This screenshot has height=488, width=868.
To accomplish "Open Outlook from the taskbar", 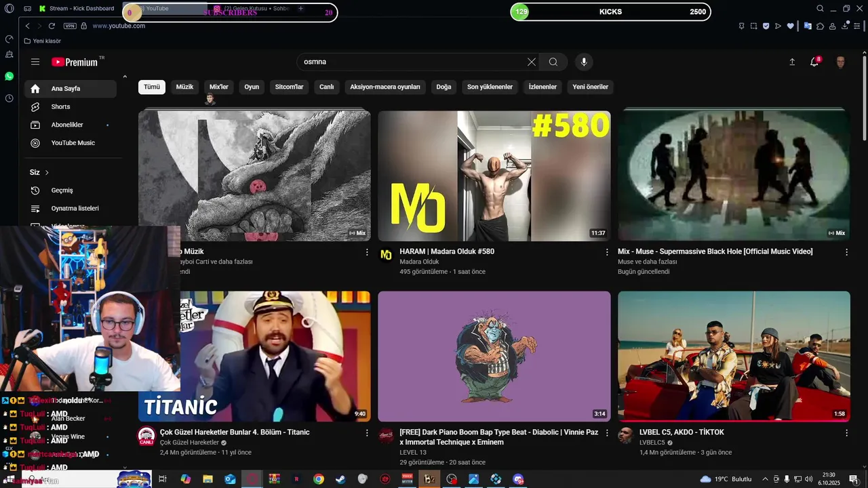I will 230,479.
